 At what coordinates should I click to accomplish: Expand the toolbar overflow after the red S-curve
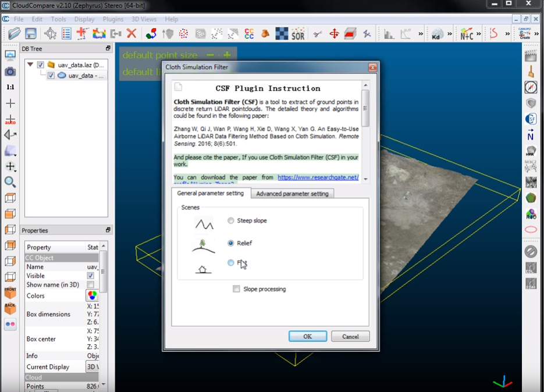click(507, 34)
